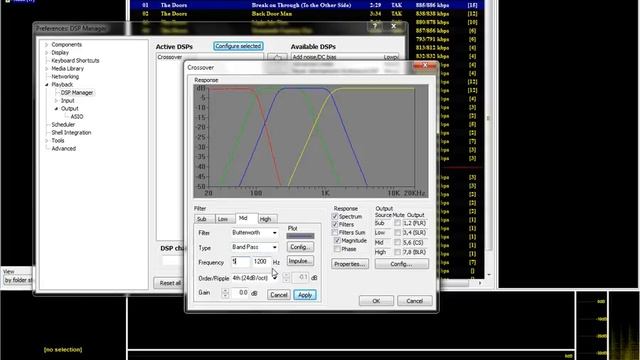640x360 pixels.
Task: Open the Filter dropdown showing Butterworth
Action: pyautogui.click(x=255, y=233)
